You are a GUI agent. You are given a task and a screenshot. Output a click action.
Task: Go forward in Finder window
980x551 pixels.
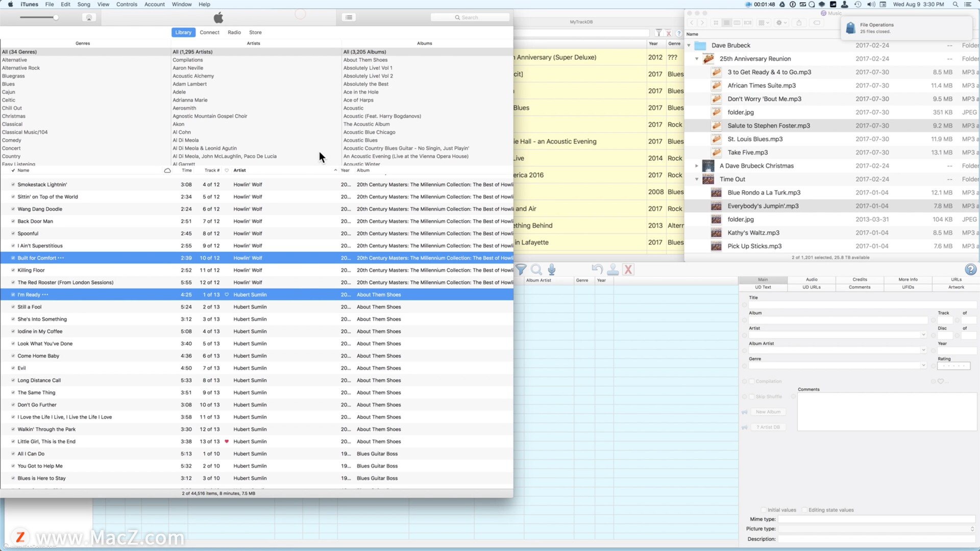(x=702, y=22)
